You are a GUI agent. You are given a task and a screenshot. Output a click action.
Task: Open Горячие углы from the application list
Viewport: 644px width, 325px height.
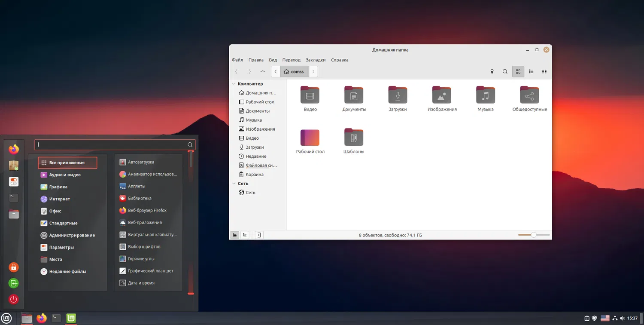[x=148, y=259]
